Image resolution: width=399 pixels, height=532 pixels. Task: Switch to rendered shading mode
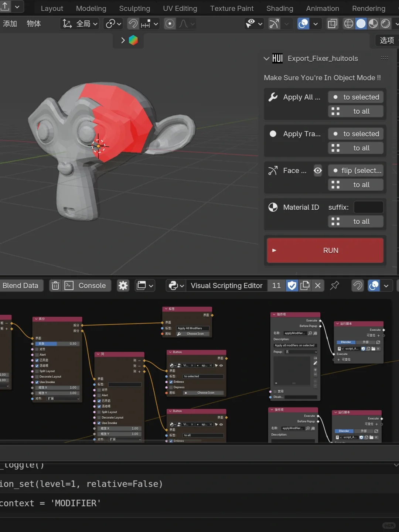click(385, 24)
